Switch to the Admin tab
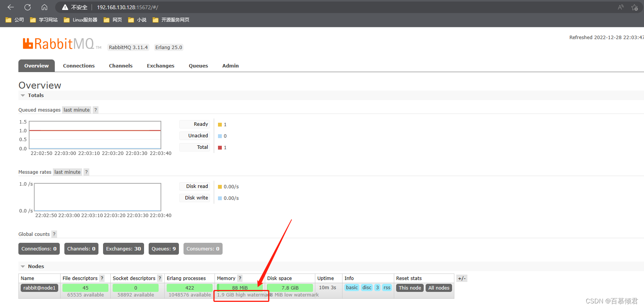The width and height of the screenshot is (644, 308). click(x=231, y=66)
